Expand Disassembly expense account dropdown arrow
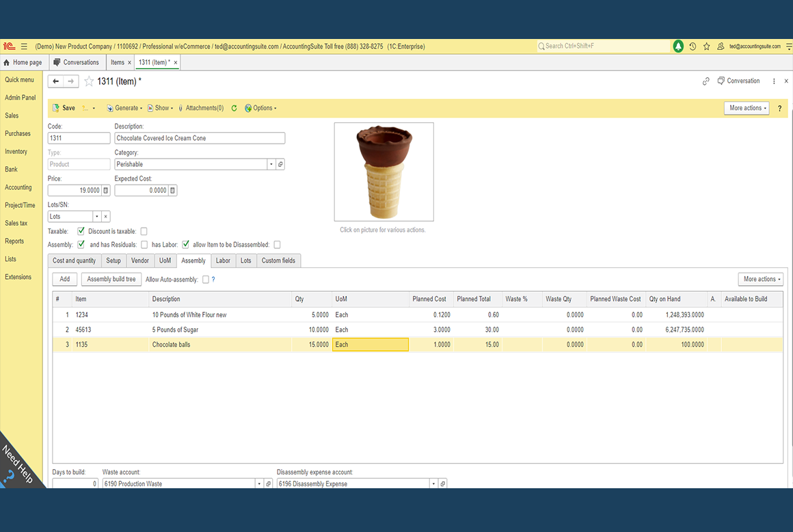 [433, 483]
